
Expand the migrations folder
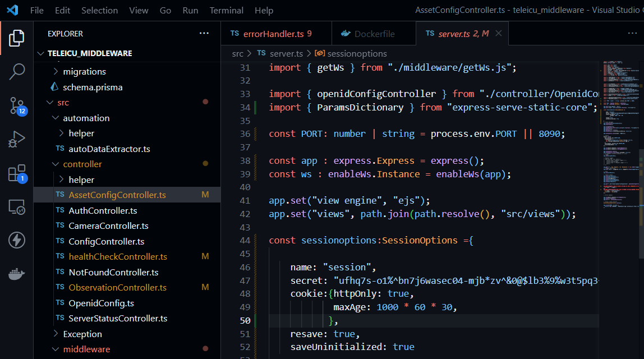pos(84,72)
